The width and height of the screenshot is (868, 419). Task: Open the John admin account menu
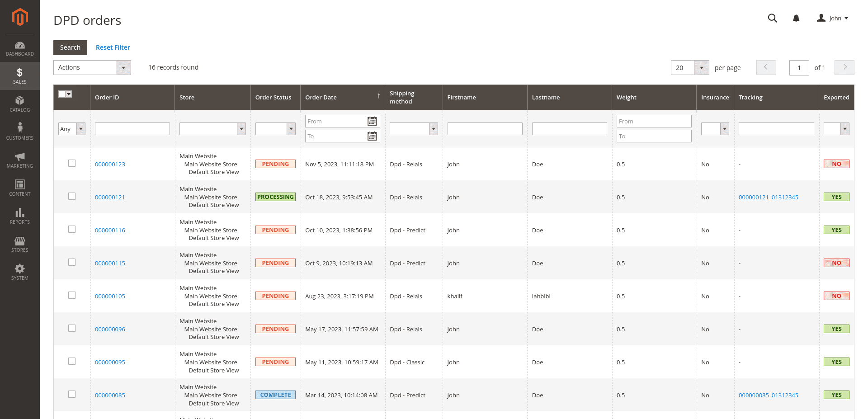coord(832,18)
